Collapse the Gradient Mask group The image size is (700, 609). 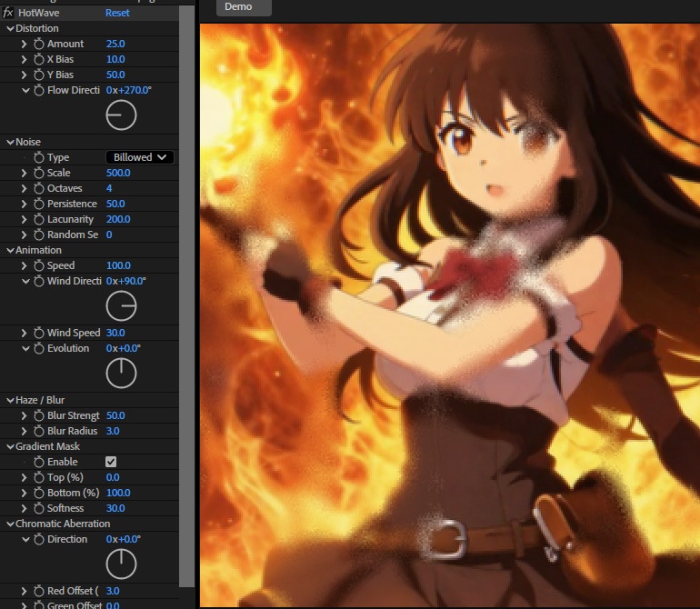pyautogui.click(x=10, y=446)
